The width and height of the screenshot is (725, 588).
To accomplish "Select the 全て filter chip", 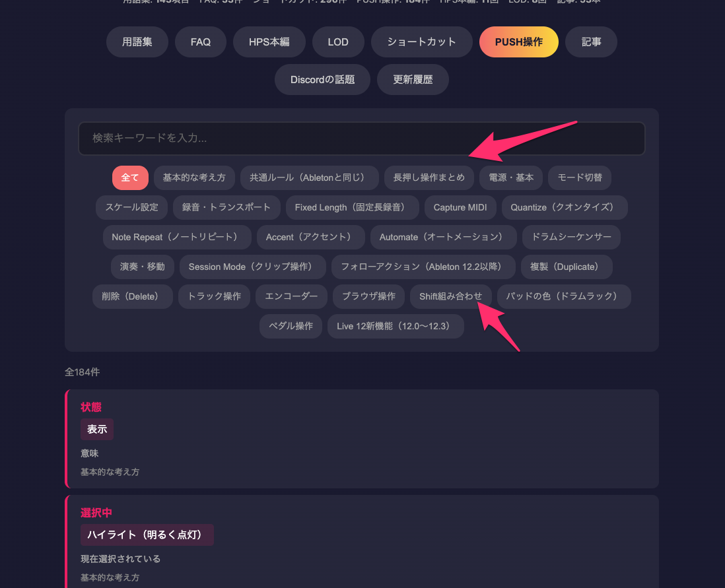I will click(130, 178).
